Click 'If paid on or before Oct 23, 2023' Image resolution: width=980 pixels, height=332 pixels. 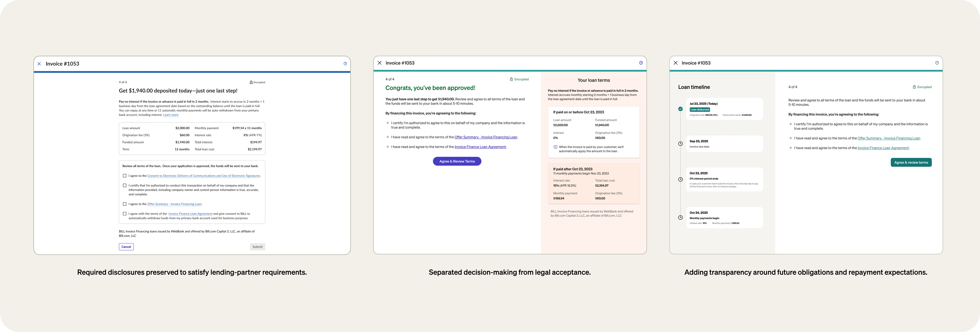tap(578, 112)
